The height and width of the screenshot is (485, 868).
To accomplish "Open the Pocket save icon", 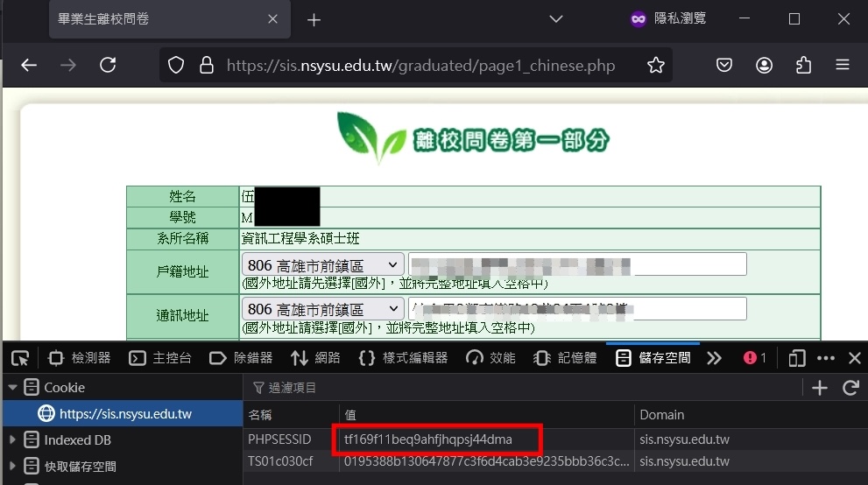I will pos(724,66).
